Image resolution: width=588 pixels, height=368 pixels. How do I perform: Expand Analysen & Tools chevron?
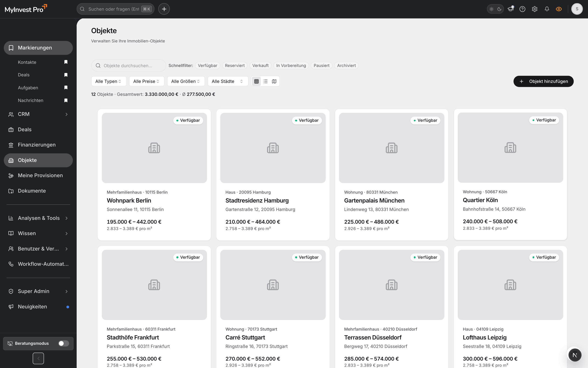click(x=67, y=218)
